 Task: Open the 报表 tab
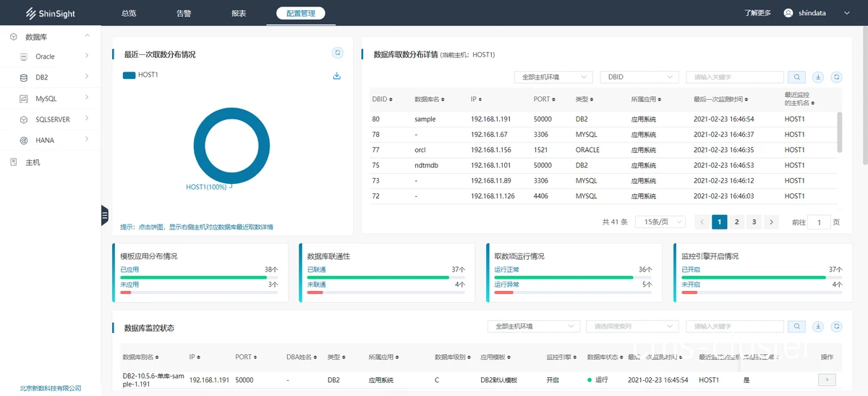(x=239, y=13)
